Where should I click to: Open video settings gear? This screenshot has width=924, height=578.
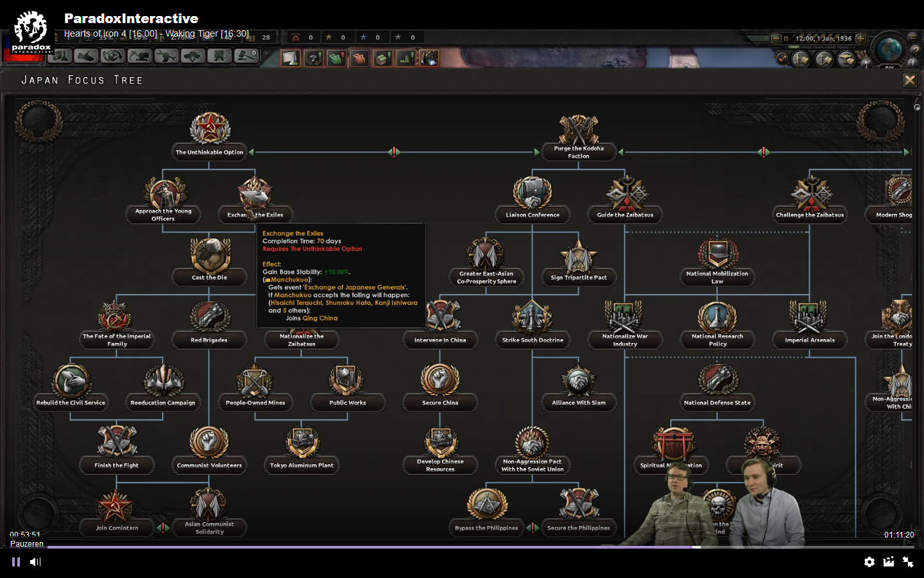click(x=869, y=562)
